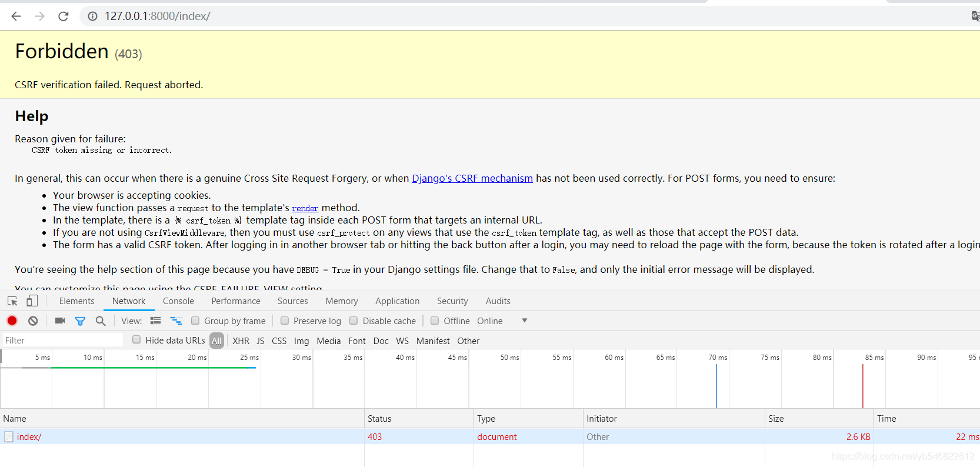Toggle the network filter funnel icon
Image resolution: width=980 pixels, height=467 pixels.
point(80,321)
